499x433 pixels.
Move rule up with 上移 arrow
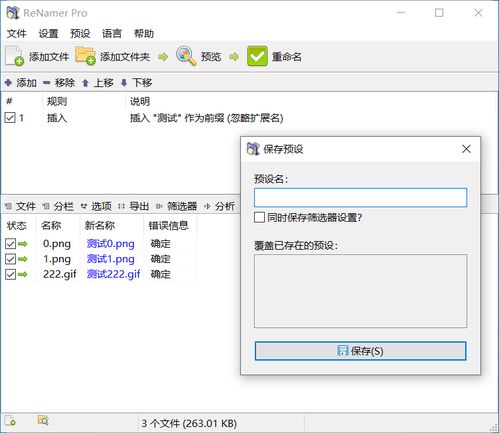tap(85, 83)
